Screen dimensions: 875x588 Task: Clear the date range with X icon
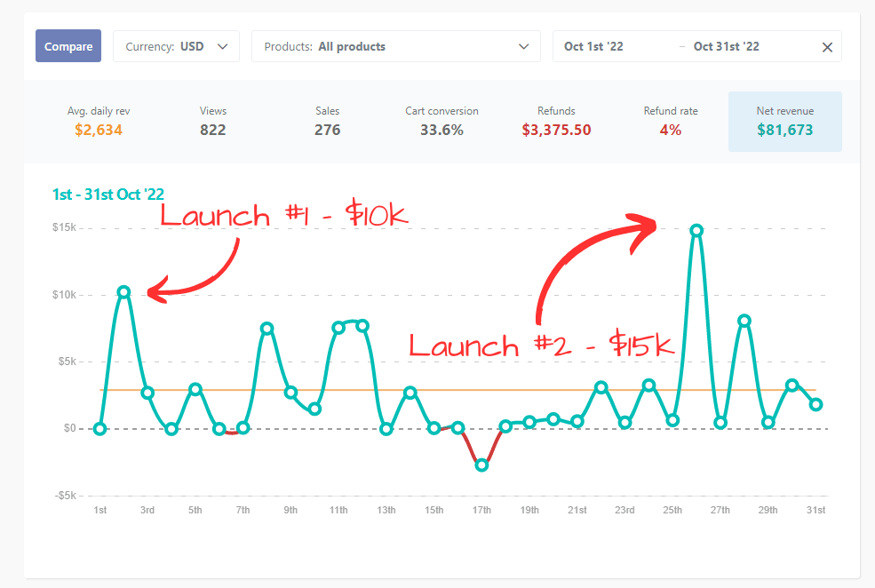(x=827, y=47)
